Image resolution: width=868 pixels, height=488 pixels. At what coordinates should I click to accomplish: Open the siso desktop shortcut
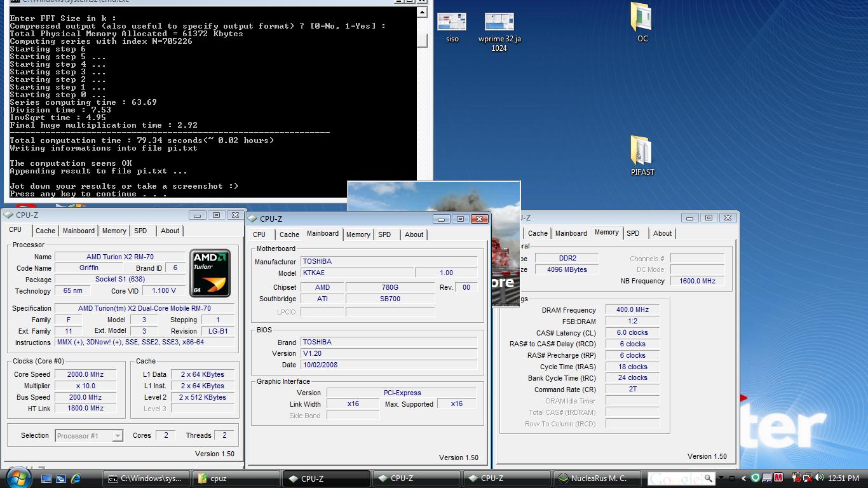[x=452, y=28]
